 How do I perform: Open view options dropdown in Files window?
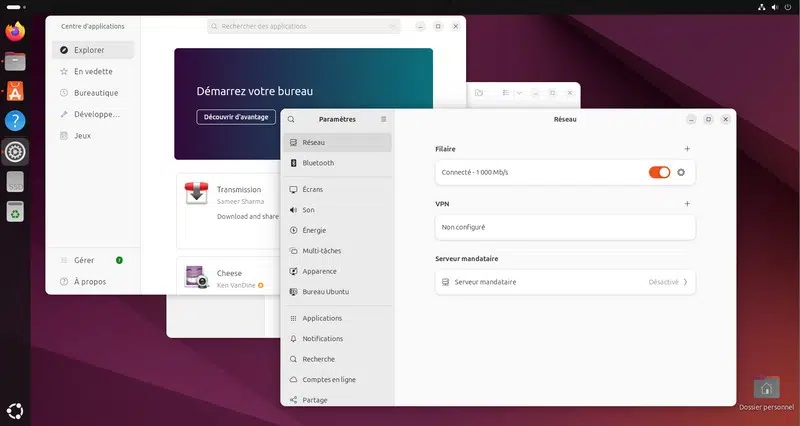click(519, 93)
